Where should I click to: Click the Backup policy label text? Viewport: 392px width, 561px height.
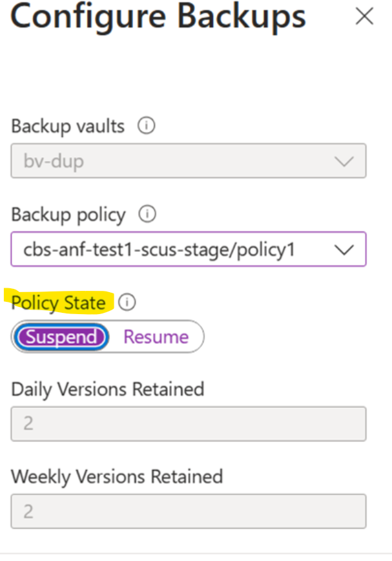pos(68,215)
